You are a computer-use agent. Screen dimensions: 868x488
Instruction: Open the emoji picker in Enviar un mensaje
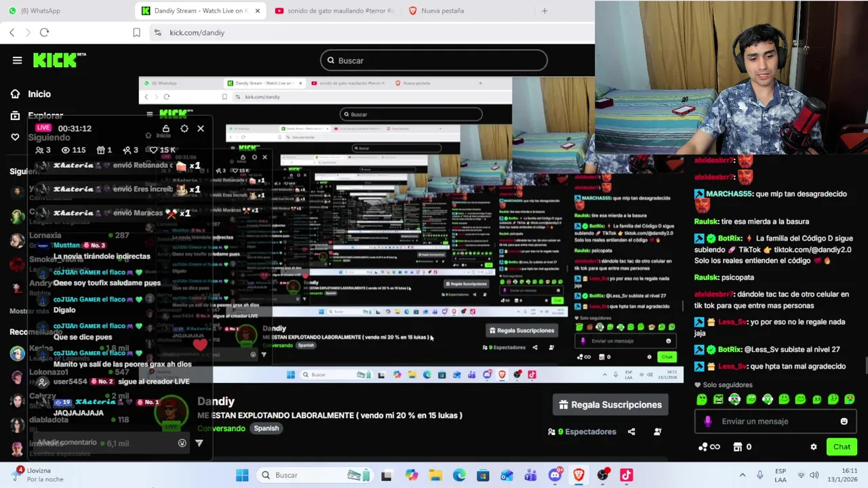coord(844,421)
